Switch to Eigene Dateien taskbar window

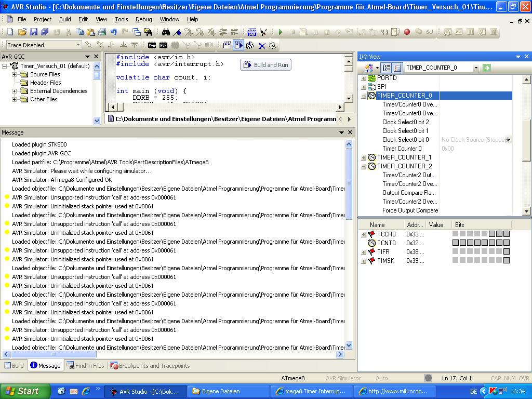coord(228,391)
